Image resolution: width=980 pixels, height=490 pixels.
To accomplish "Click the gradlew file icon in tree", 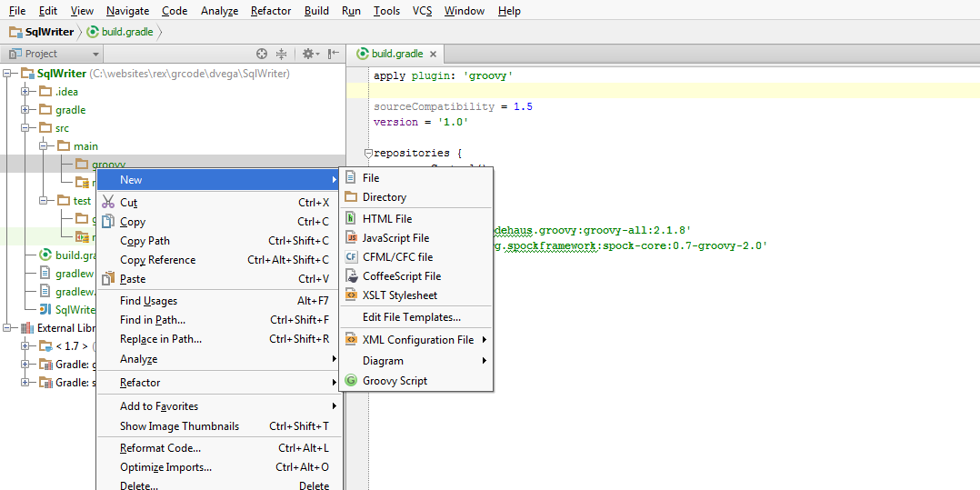I will coord(45,273).
